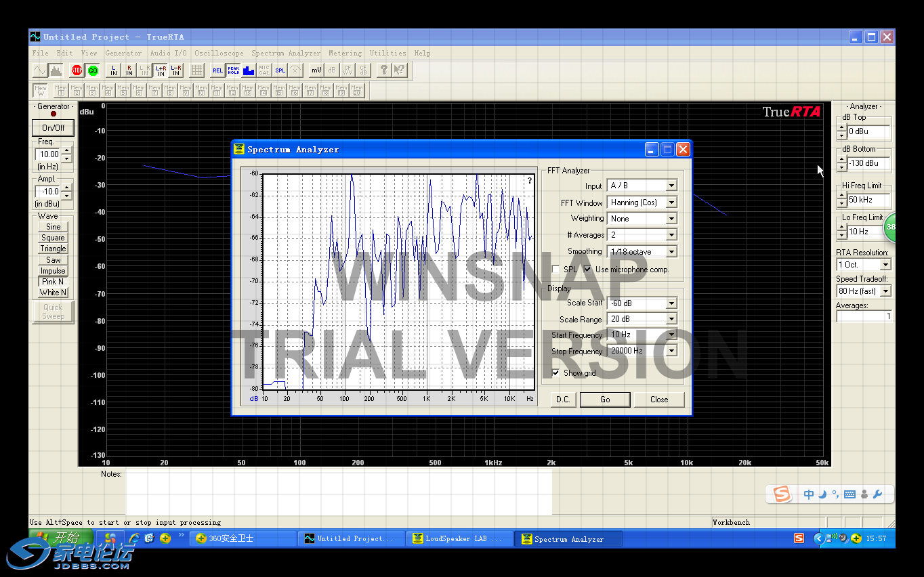Open the FFT Window dropdown
This screenshot has height=577, width=924.
pos(671,202)
